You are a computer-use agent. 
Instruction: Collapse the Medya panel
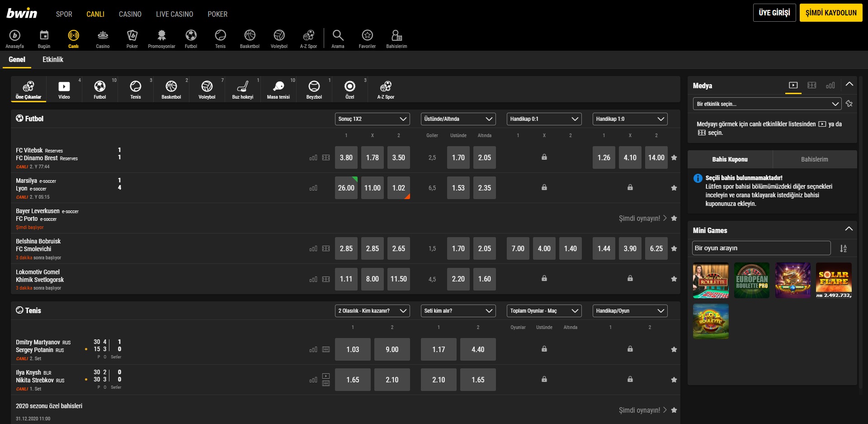[x=849, y=84]
